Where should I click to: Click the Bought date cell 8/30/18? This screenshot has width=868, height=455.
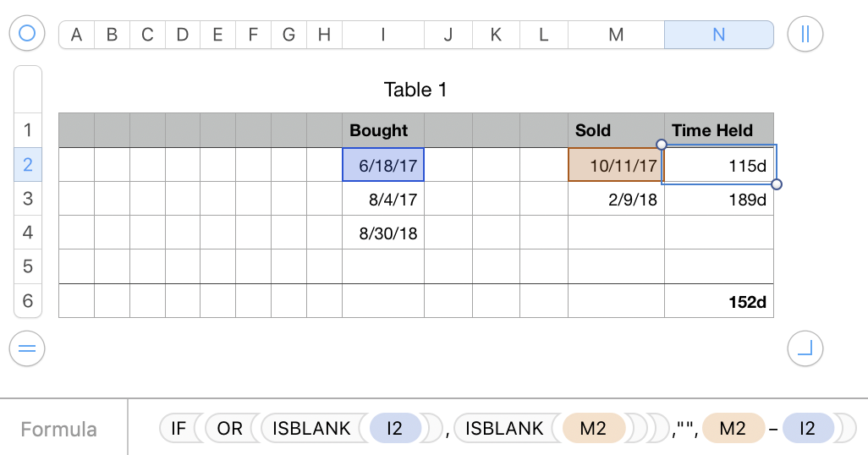383,233
